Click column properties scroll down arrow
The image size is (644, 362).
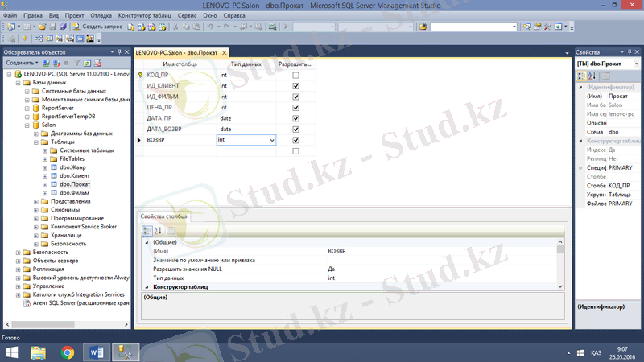pyautogui.click(x=560, y=287)
